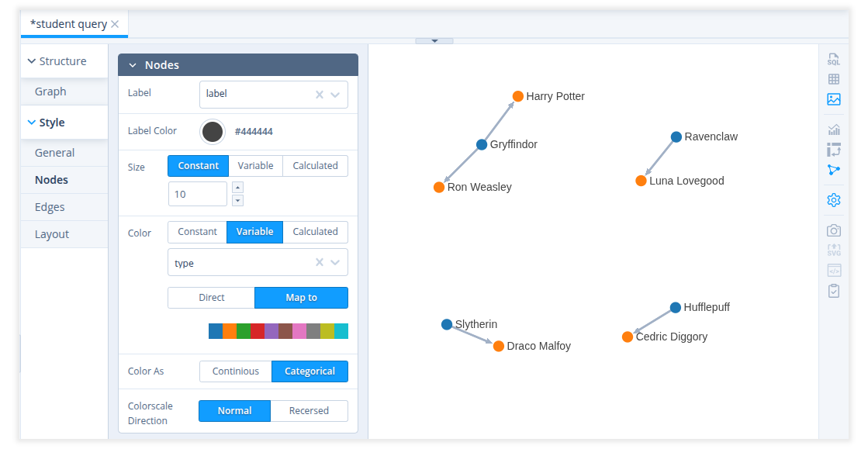Click the clipboard icon in the sidebar
Image resolution: width=868 pixels, height=449 pixels.
pyautogui.click(x=834, y=290)
